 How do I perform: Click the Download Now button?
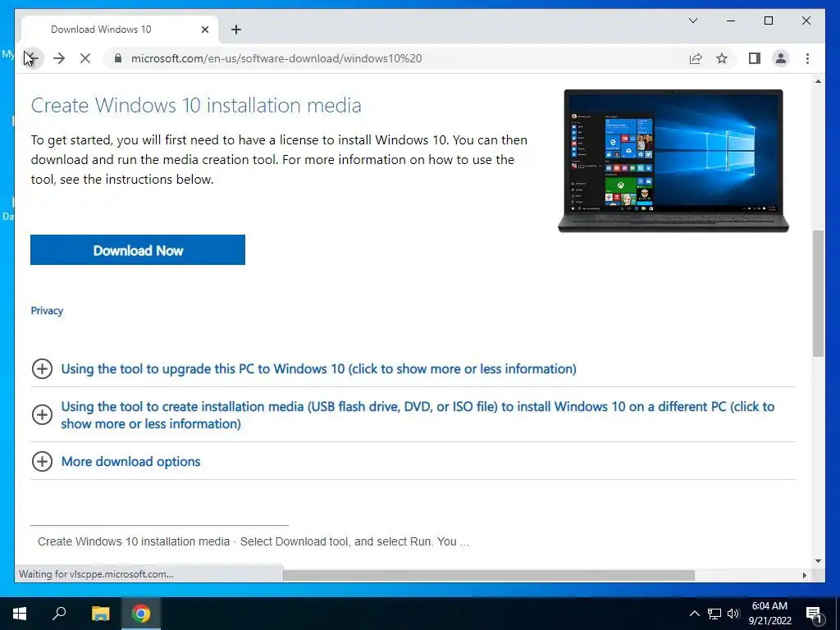[x=138, y=249]
